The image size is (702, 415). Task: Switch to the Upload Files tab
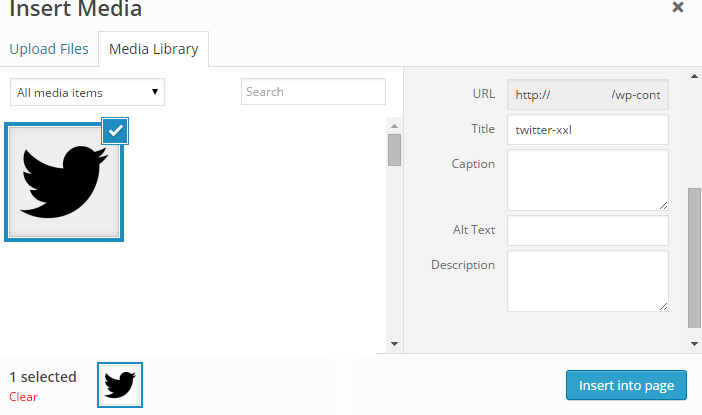(49, 49)
